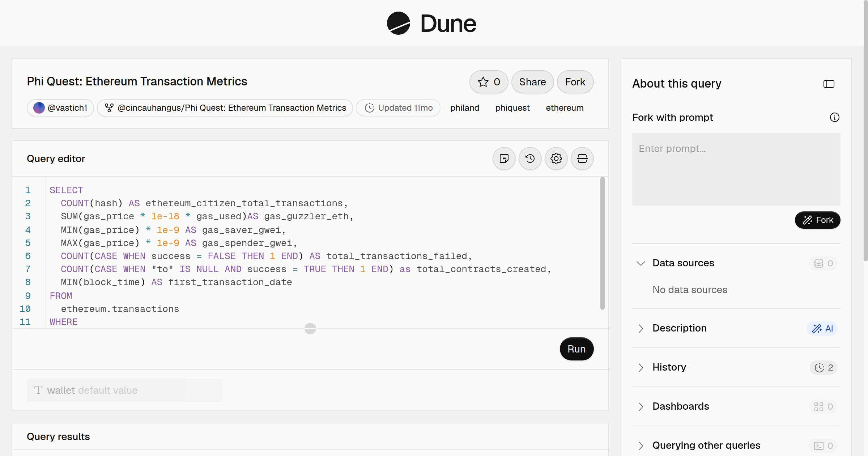This screenshot has width=868, height=456.
Task: Click the Updated 11mo badge
Action: (398, 108)
